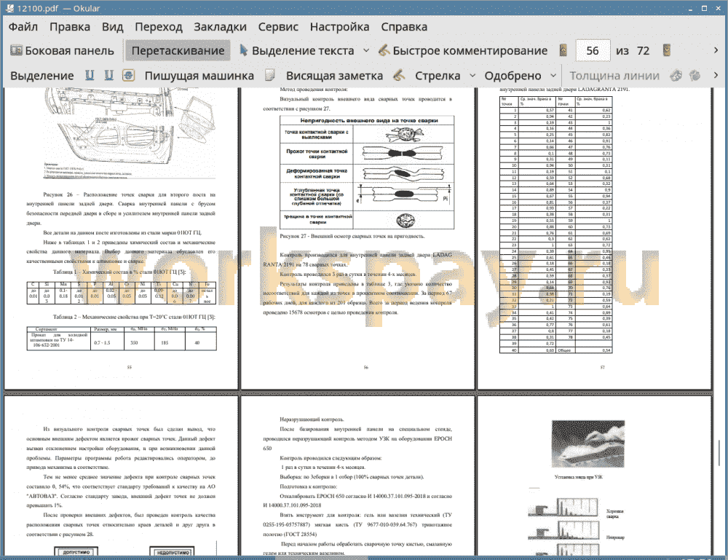Click the last greyed-out colour icon after Толщина линии
The width and height of the screenshot is (728, 560).
pyautogui.click(x=695, y=75)
